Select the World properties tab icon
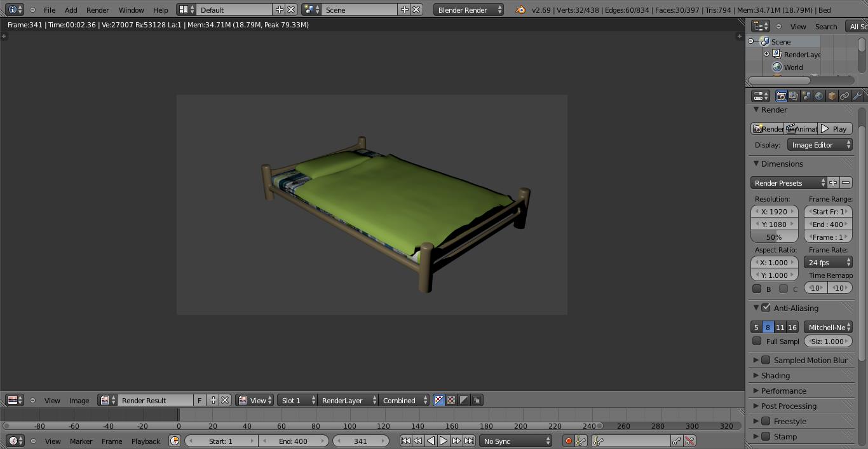Viewport: 868px width, 449px height. coord(819,96)
